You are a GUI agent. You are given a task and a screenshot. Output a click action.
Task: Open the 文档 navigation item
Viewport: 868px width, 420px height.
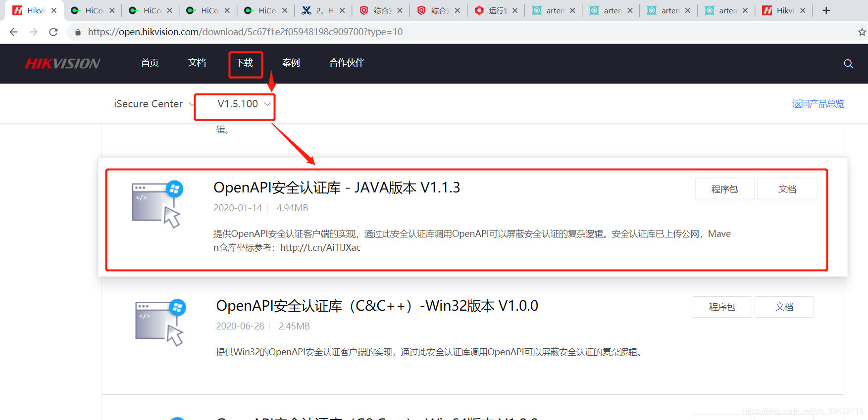[x=197, y=63]
